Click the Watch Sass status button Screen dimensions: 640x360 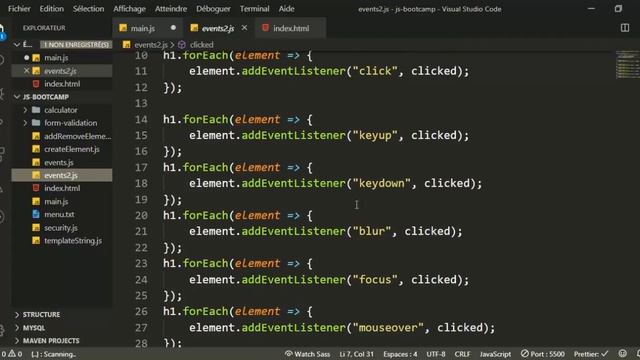[307, 354]
